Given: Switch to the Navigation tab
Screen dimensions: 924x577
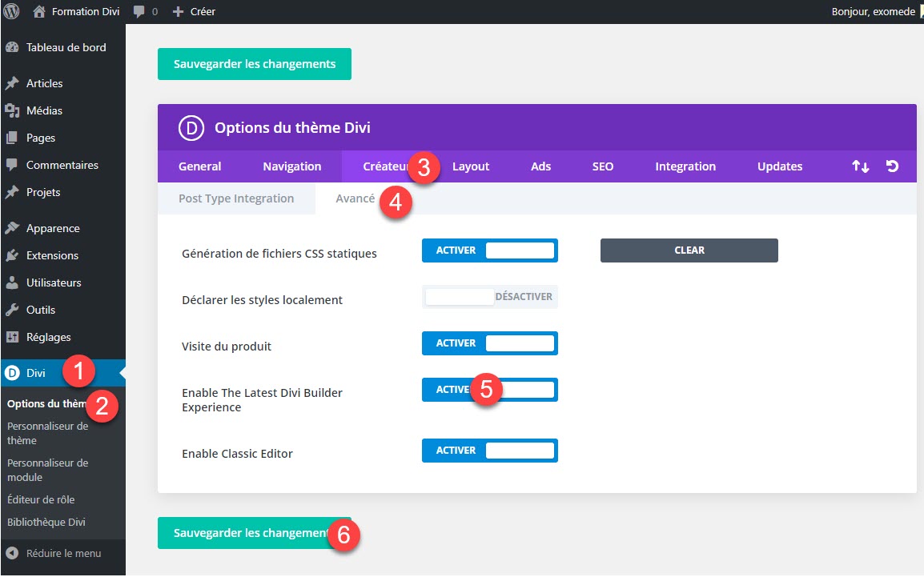Looking at the screenshot, I should pyautogui.click(x=291, y=166).
